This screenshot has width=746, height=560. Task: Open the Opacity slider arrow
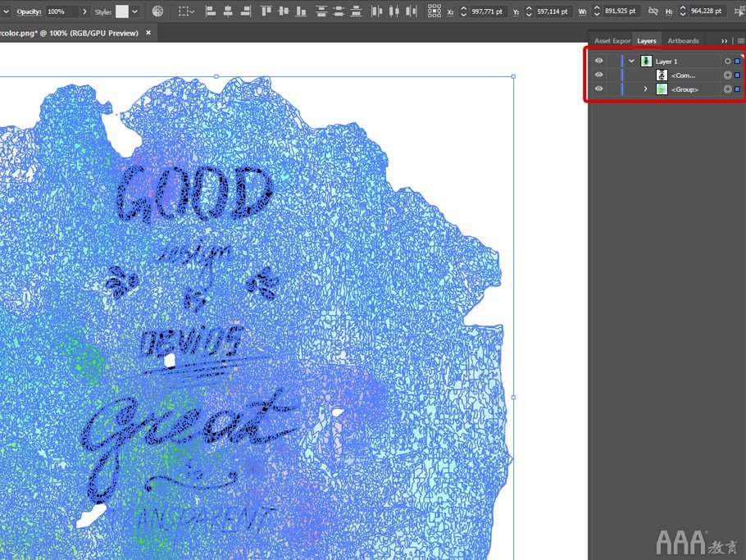84,11
